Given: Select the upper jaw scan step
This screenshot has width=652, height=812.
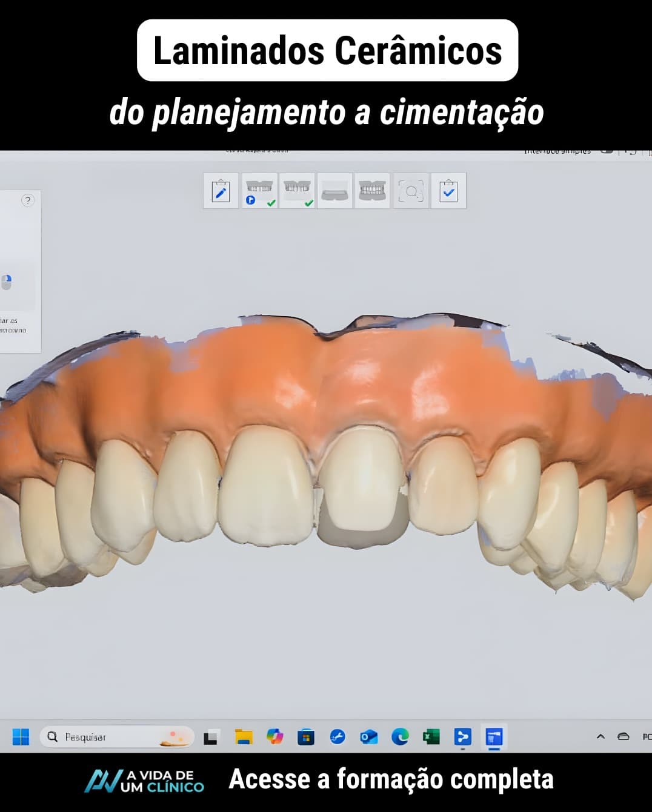Looking at the screenshot, I should click(297, 191).
